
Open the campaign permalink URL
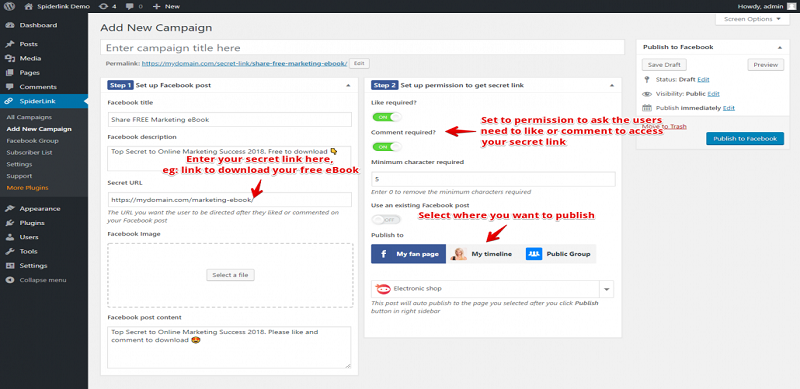coord(244,63)
